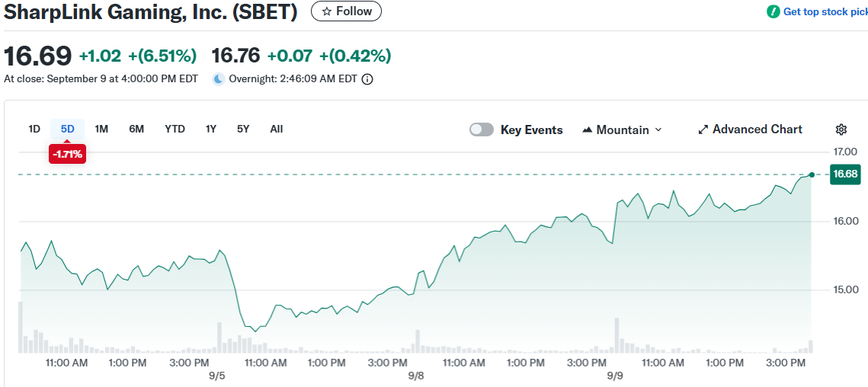Click the -1.71% change badge
868x387 pixels.
pos(68,154)
